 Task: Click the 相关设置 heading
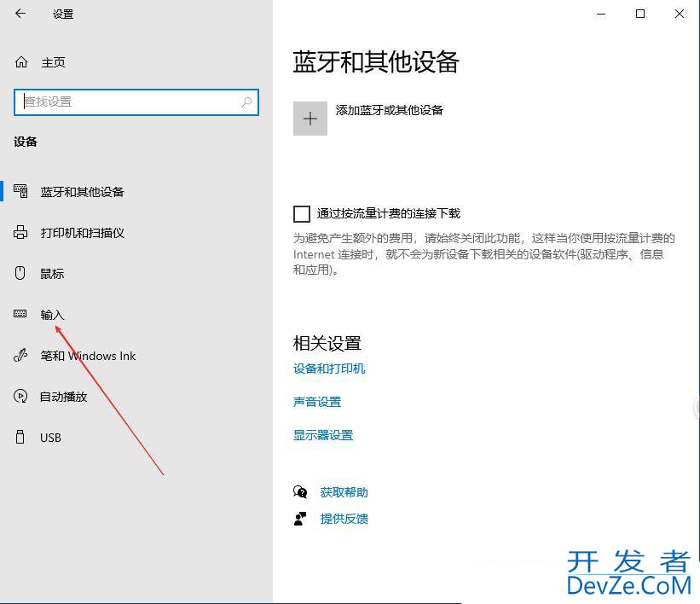click(327, 343)
